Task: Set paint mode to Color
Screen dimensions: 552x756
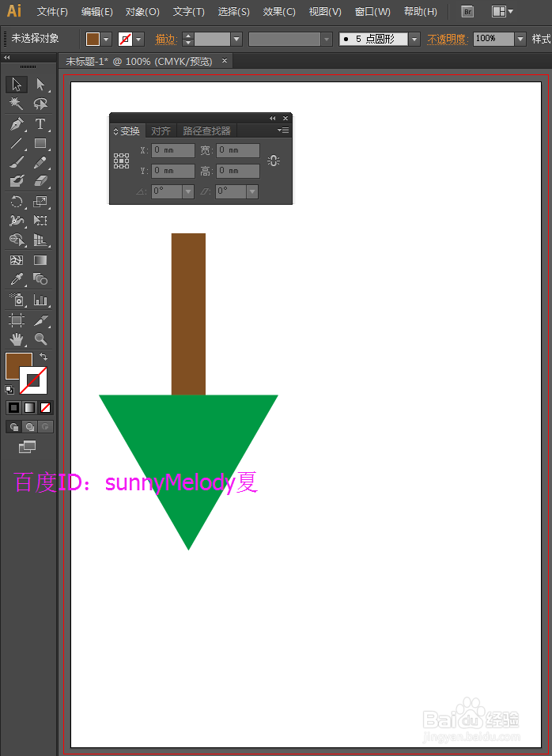Action: coord(13,408)
